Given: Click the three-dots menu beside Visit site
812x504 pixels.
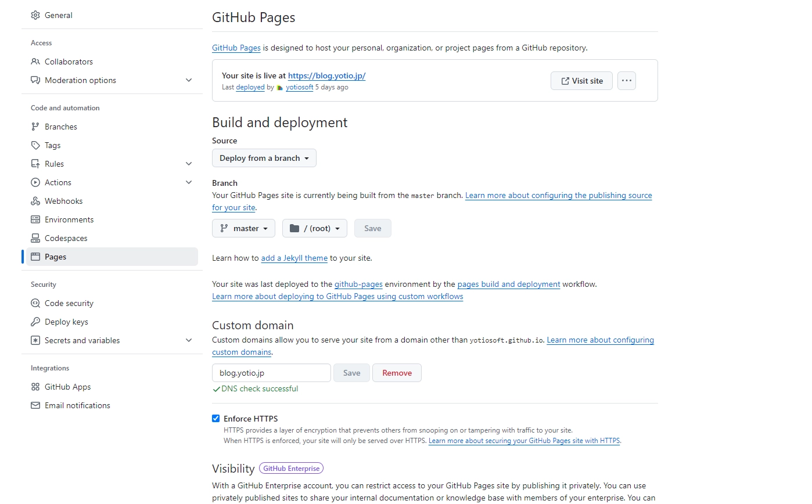Looking at the screenshot, I should point(626,81).
